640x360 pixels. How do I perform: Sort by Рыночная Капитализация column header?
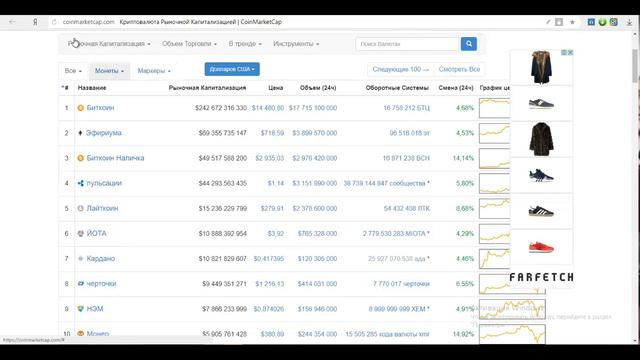click(x=207, y=88)
